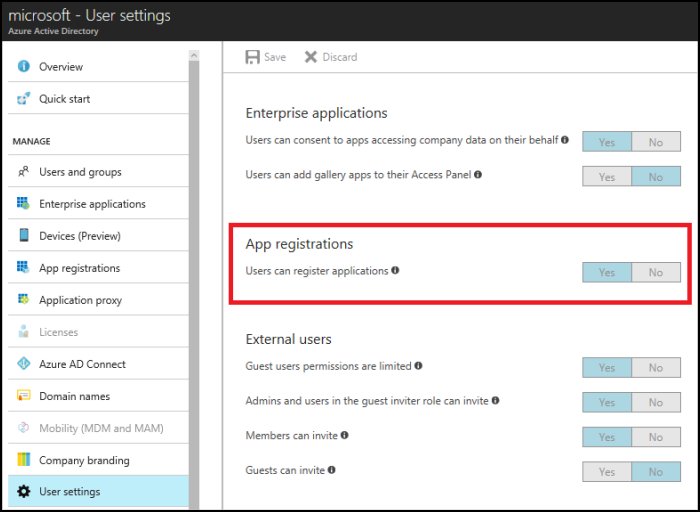This screenshot has height=512, width=700.
Task: Click info icon beside Guest users permissions
Action: (418, 366)
